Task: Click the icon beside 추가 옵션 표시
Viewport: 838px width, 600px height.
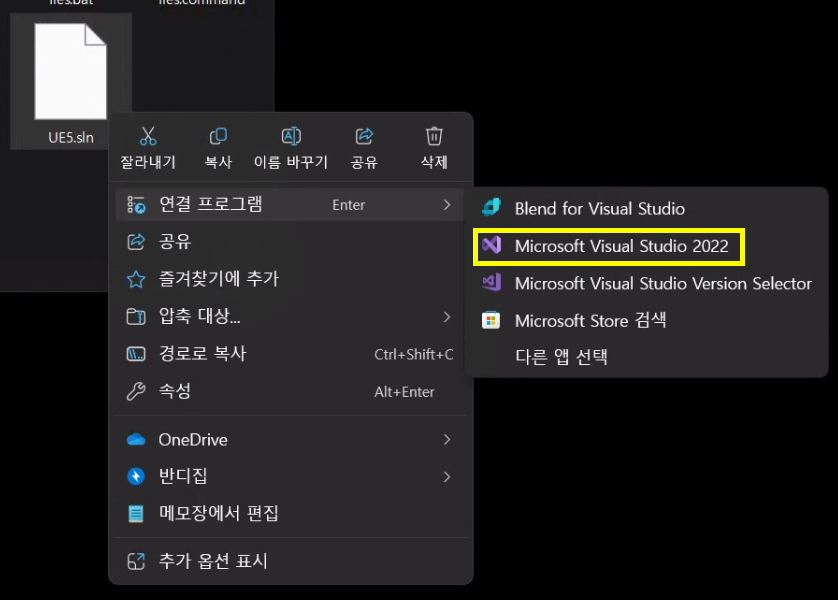Action: coord(136,561)
